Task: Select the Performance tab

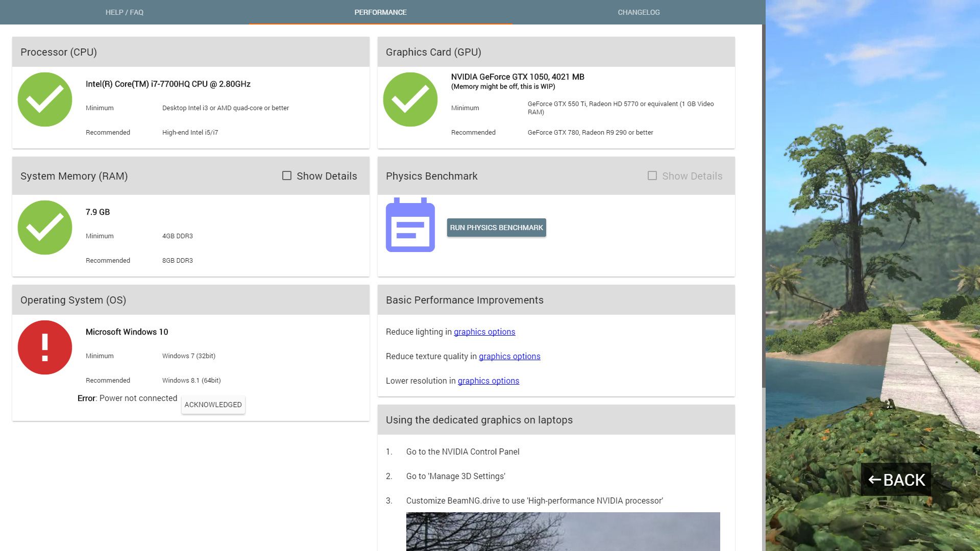Action: click(x=380, y=12)
